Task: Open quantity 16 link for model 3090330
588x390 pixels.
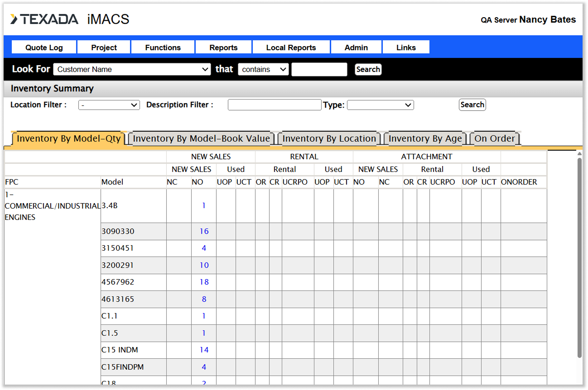Action: [x=204, y=231]
